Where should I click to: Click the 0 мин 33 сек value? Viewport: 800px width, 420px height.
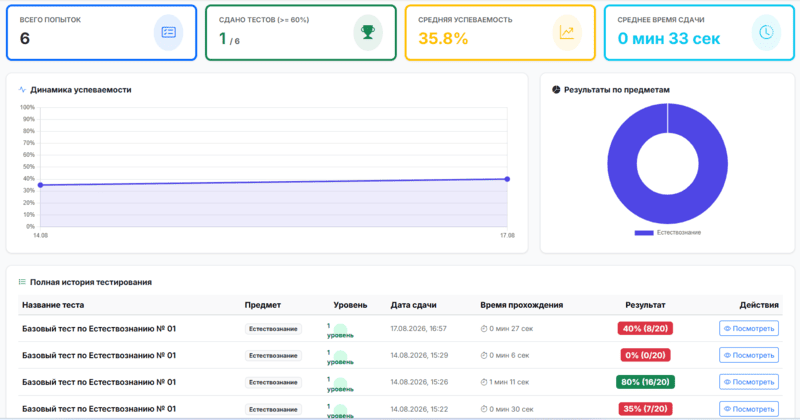(668, 38)
